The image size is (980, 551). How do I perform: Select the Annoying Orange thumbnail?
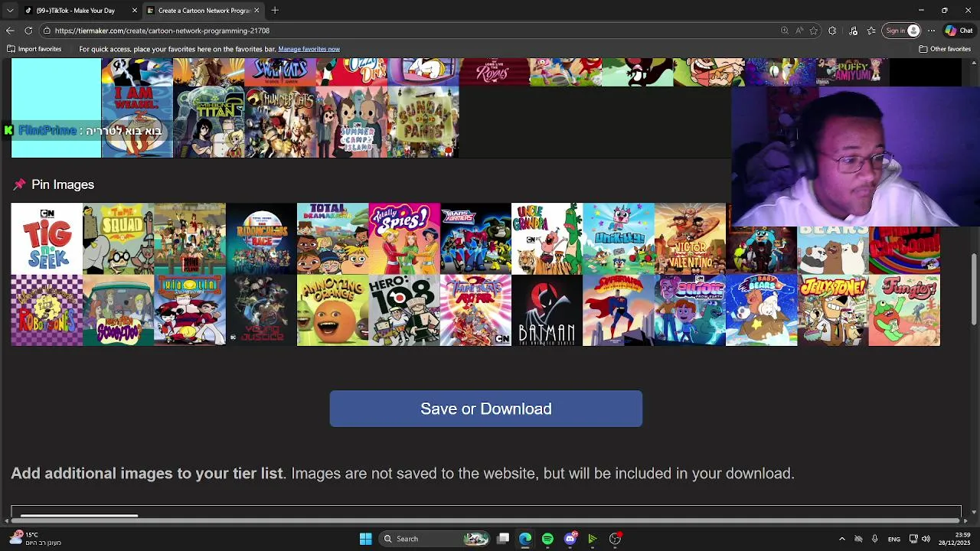pyautogui.click(x=332, y=310)
